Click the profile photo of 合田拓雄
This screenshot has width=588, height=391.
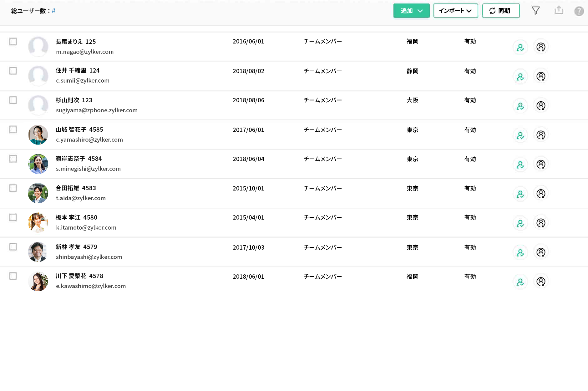tap(38, 193)
